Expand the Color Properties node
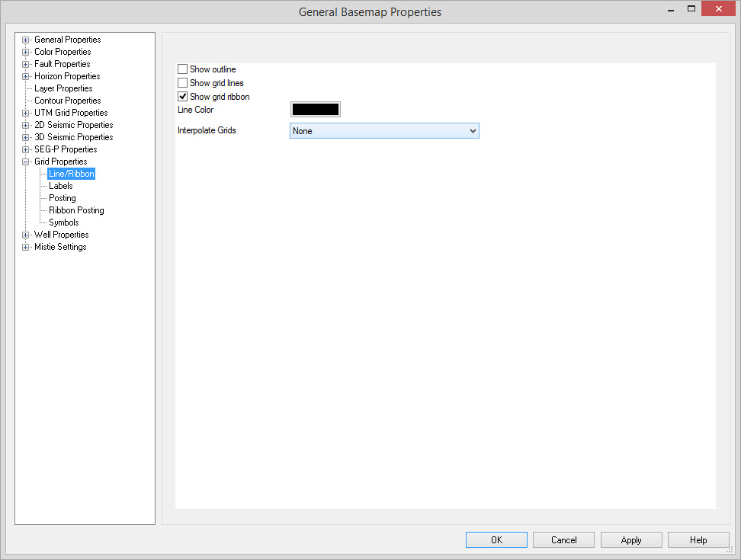The width and height of the screenshot is (741, 560). click(26, 52)
